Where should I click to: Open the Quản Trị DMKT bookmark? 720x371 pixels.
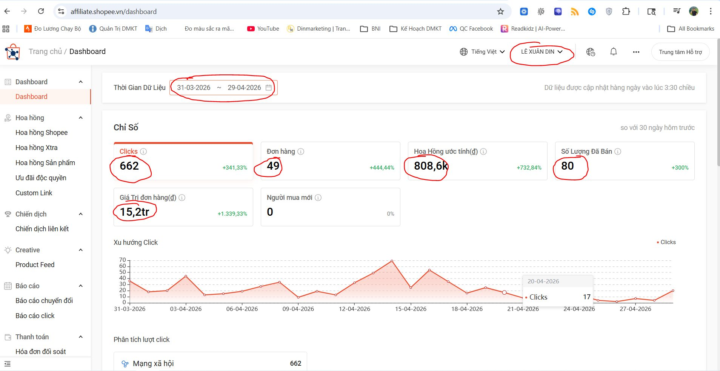click(x=113, y=28)
